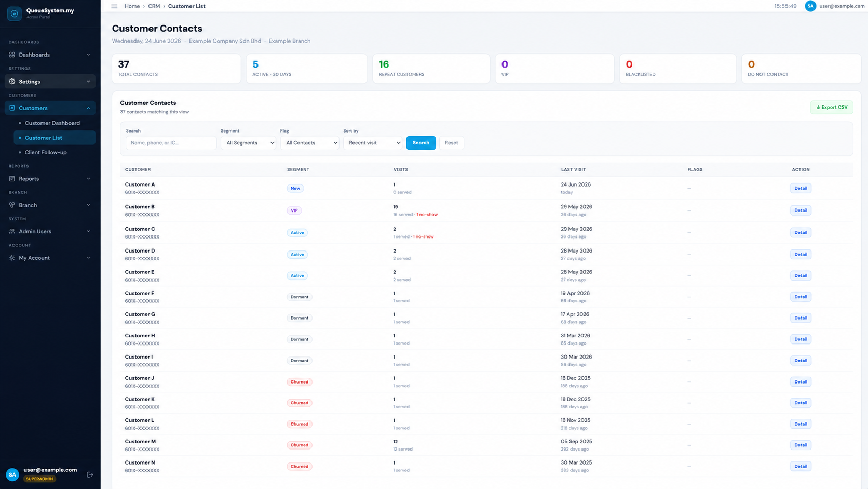Open Detail for Customer B
Image resolution: width=868 pixels, height=489 pixels.
(801, 210)
